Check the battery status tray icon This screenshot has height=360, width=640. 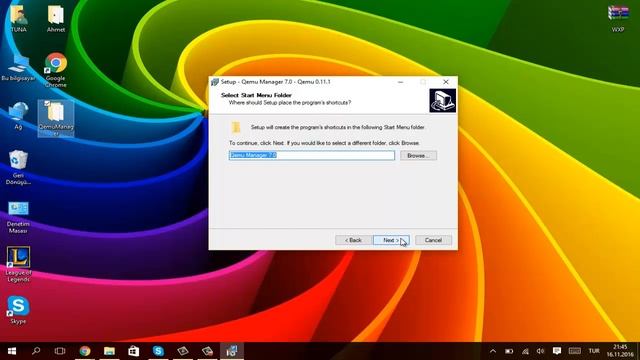pyautogui.click(x=509, y=351)
